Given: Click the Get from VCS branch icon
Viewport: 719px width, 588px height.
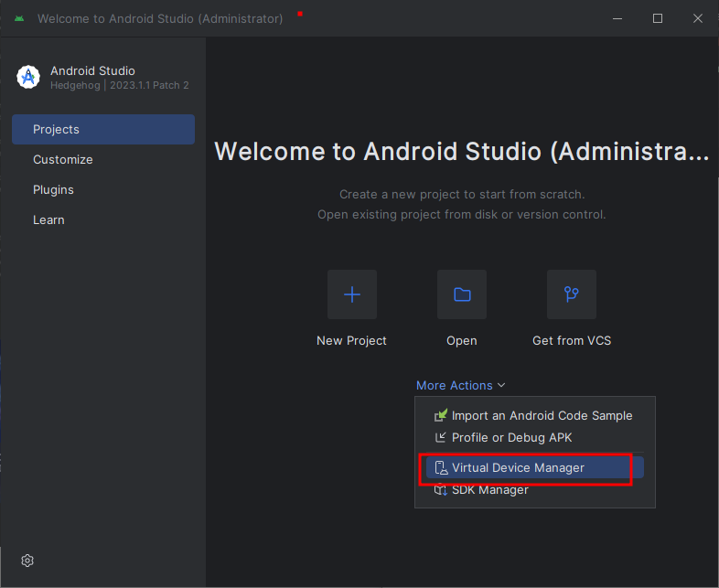Looking at the screenshot, I should pos(572,294).
